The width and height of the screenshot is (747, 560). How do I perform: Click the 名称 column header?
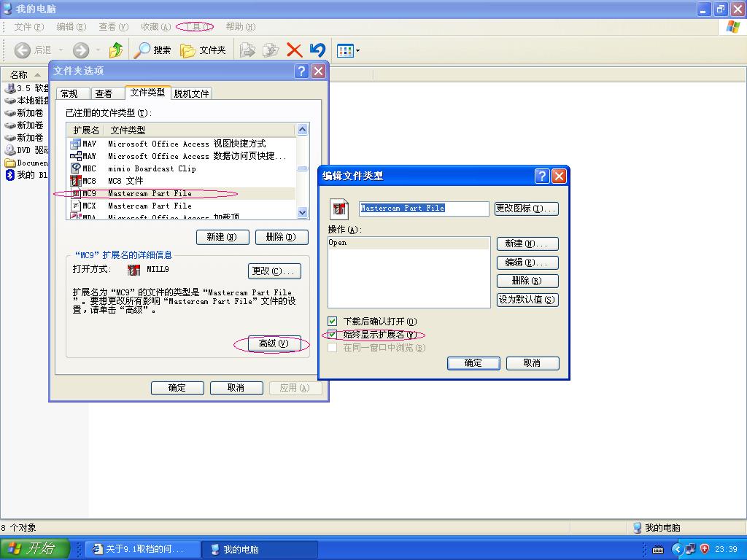pos(26,75)
